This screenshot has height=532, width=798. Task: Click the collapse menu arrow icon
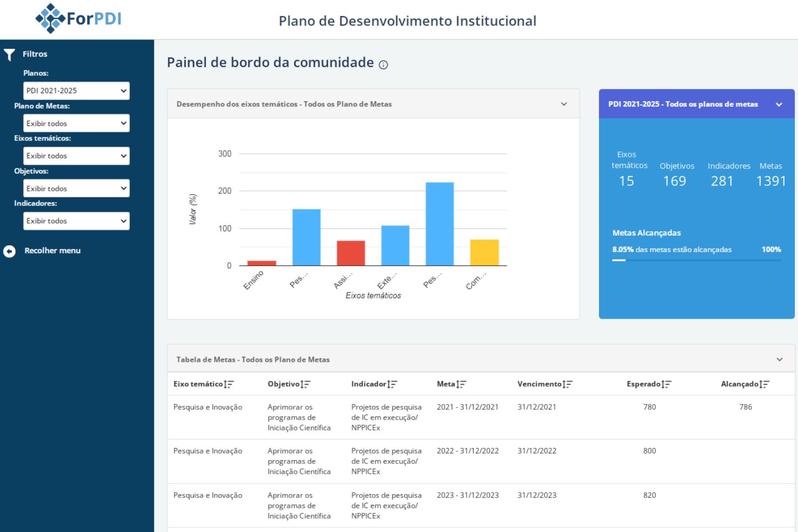tap(10, 251)
